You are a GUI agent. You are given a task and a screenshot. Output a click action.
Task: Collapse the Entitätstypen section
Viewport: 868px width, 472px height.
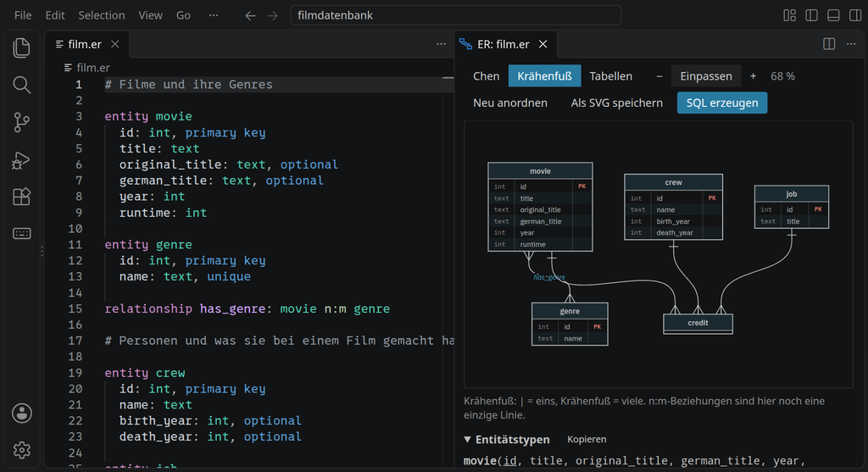pyautogui.click(x=467, y=439)
